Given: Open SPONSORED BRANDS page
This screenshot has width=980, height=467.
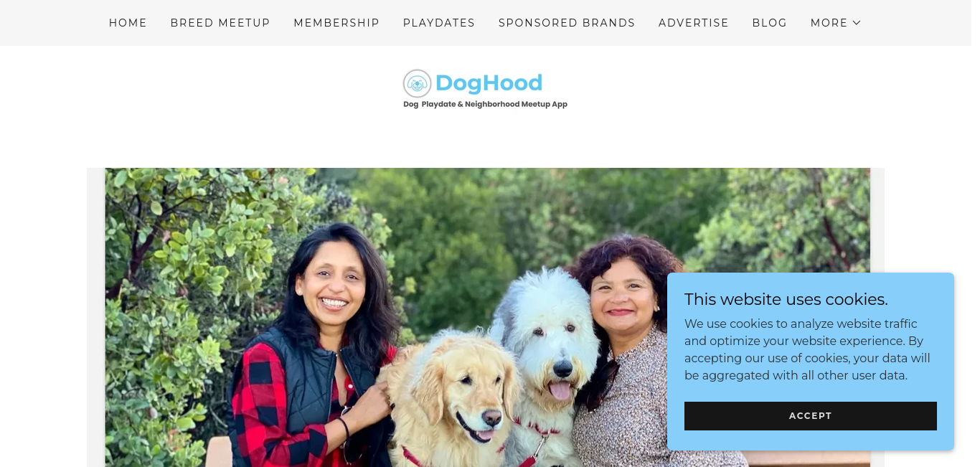Looking at the screenshot, I should (x=567, y=23).
